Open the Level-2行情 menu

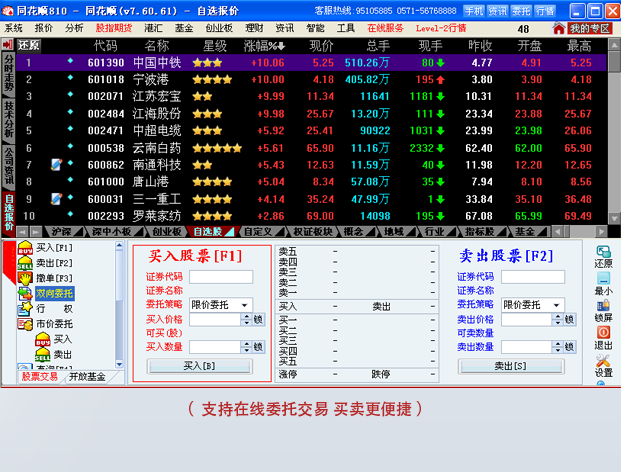[x=441, y=28]
